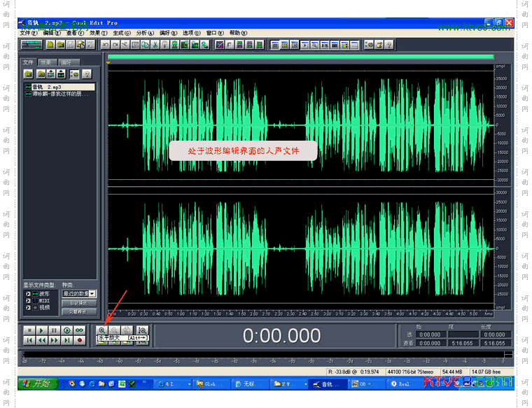Click the 1:00 mark on time ruler
Viewport: 532px width, 408px height.
pyautogui.click(x=181, y=314)
